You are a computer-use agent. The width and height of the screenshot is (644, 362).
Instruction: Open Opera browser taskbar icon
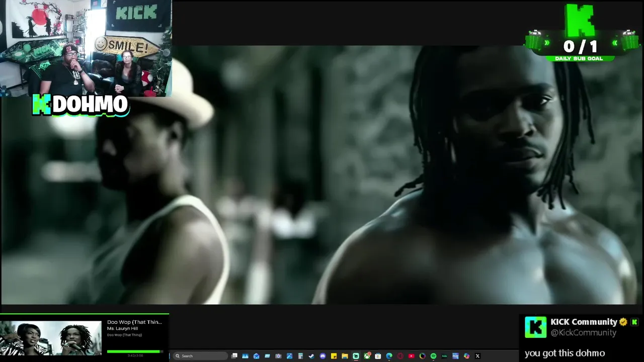[400, 356]
